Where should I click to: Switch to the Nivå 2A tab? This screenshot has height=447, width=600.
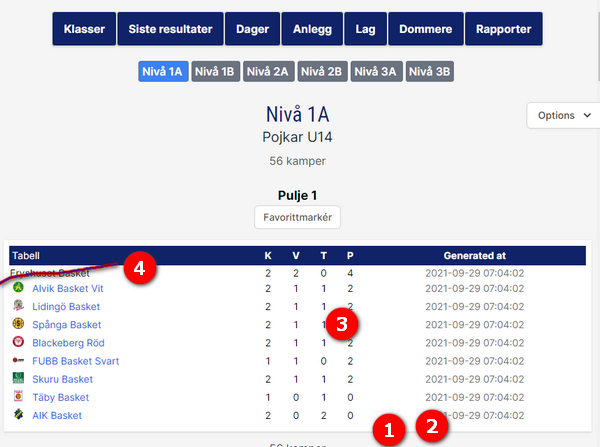click(268, 71)
